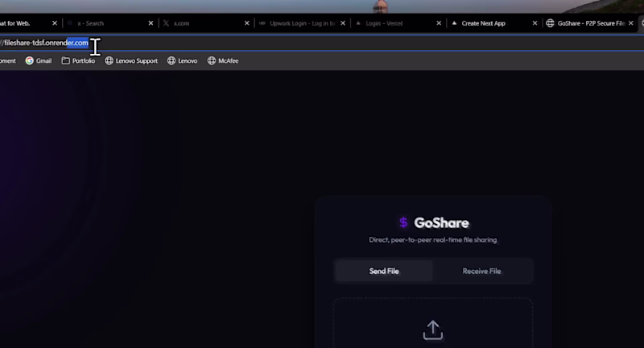644x348 pixels.
Task: Close the 'x - Search' tab
Action: click(x=151, y=23)
